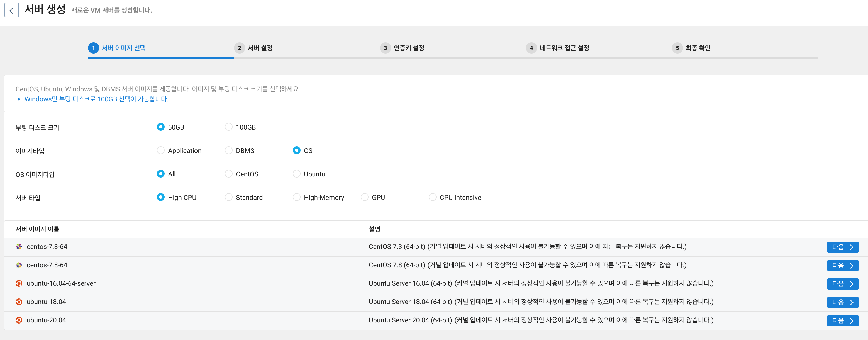Screen dimensions: 868x340
Task: Select GPU server type
Action: click(365, 197)
